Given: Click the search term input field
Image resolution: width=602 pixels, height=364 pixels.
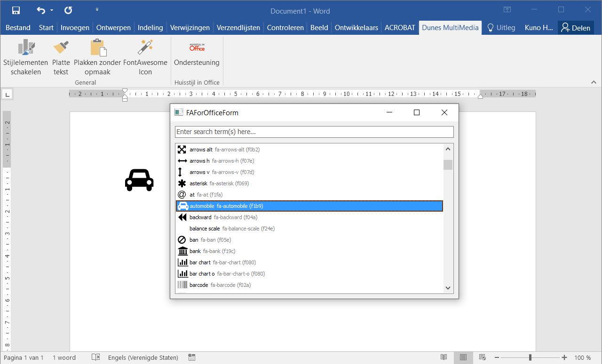Looking at the screenshot, I should pyautogui.click(x=314, y=132).
